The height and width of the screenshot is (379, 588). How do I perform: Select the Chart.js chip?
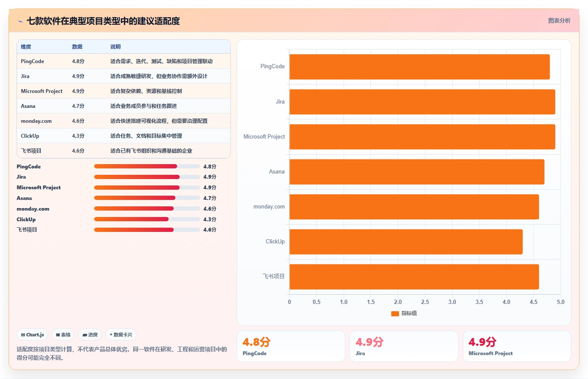tap(32, 335)
